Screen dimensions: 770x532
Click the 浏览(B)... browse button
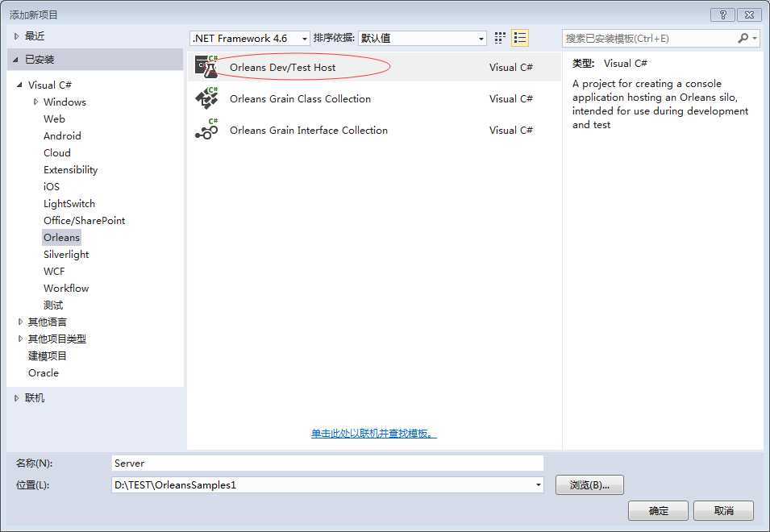589,485
